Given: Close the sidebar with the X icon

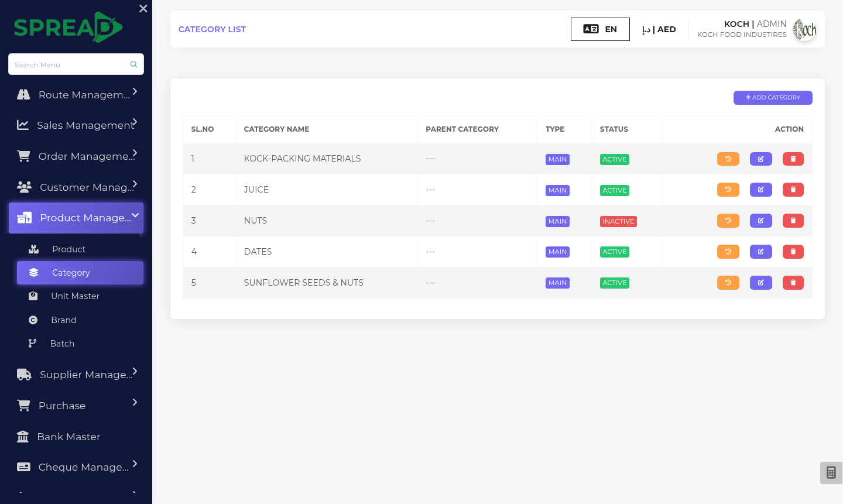Looking at the screenshot, I should point(143,9).
